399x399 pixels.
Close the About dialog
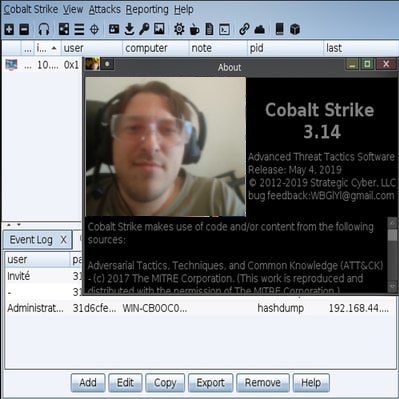click(x=386, y=64)
